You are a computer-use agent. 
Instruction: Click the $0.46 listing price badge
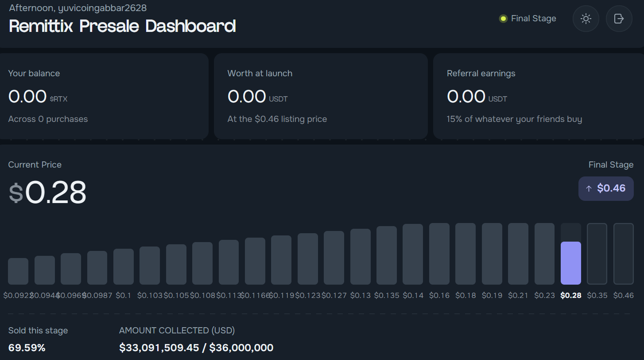(606, 188)
